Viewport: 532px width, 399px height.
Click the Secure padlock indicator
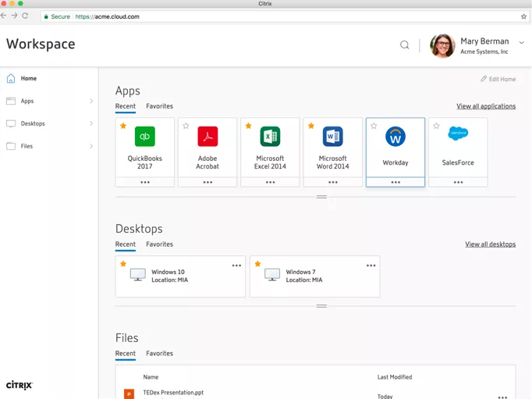point(46,16)
